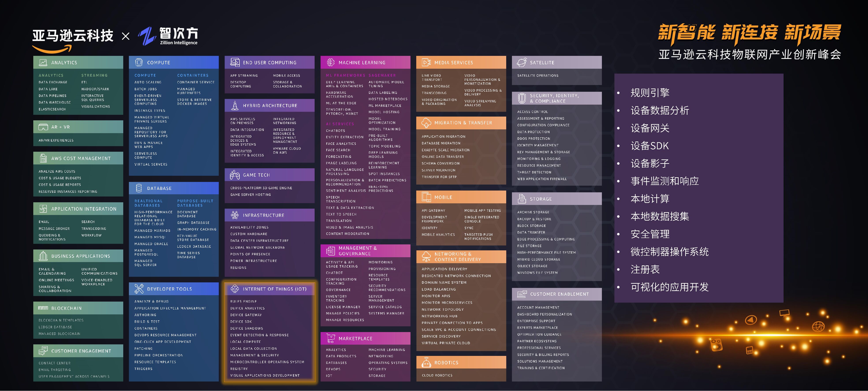Click the Analytics chart icon
This screenshot has height=391, width=868.
[43, 62]
